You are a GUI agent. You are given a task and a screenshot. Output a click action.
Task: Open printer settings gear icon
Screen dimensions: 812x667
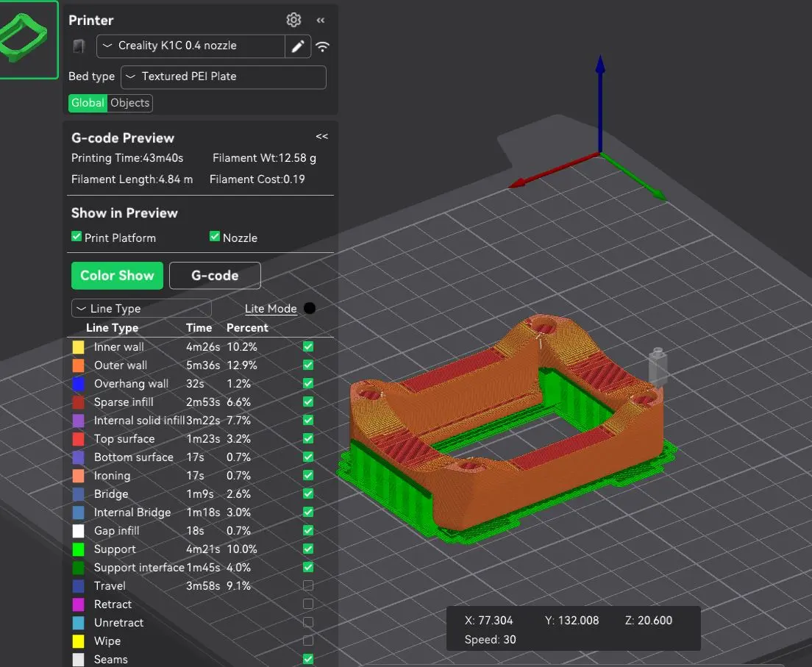[x=293, y=20]
